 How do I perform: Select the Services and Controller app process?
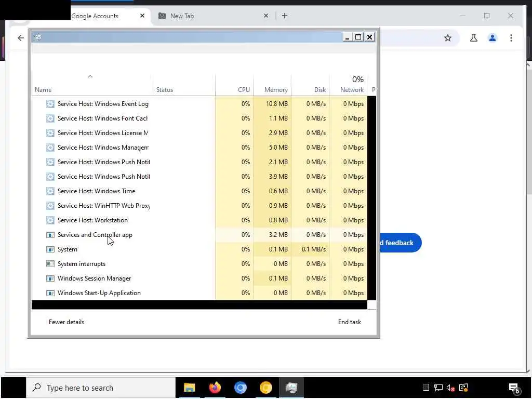coord(199,235)
